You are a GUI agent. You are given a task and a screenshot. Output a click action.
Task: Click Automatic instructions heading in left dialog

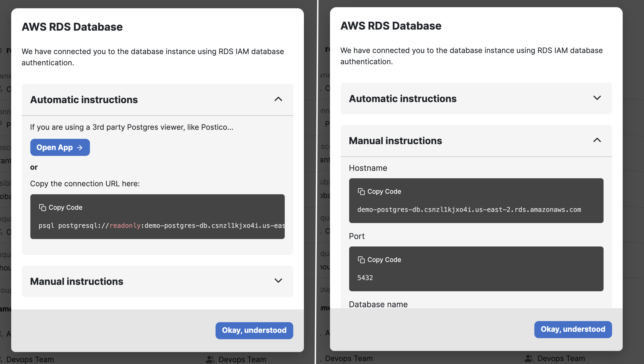[84, 100]
